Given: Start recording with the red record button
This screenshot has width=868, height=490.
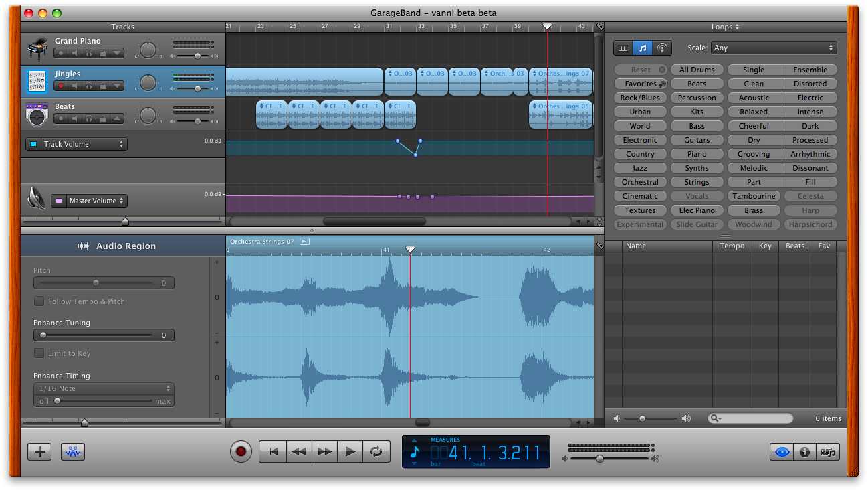Looking at the screenshot, I should [241, 452].
